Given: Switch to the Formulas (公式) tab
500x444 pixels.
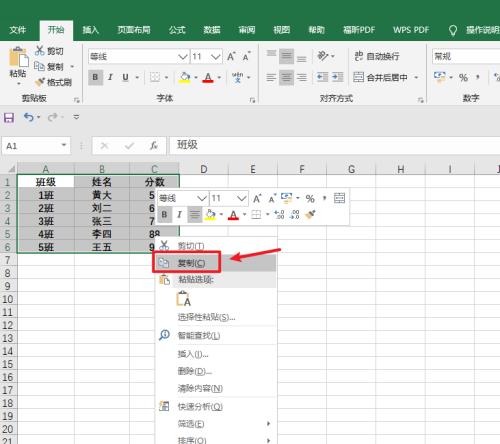Looking at the screenshot, I should [x=177, y=30].
